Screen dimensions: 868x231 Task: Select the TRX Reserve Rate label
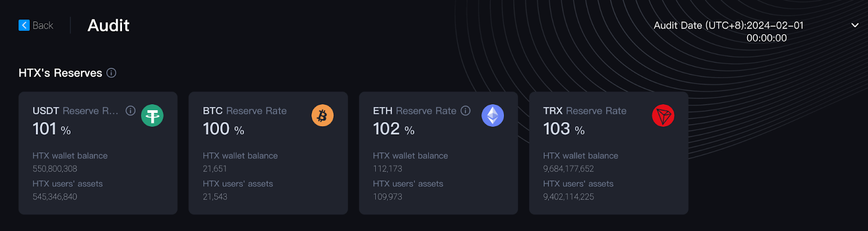[x=585, y=111]
